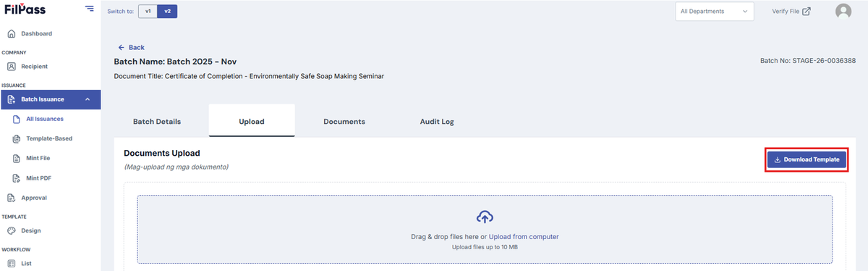Screen dimensions: 868x271
Task: Click the Verify File external link icon
Action: [x=807, y=11]
